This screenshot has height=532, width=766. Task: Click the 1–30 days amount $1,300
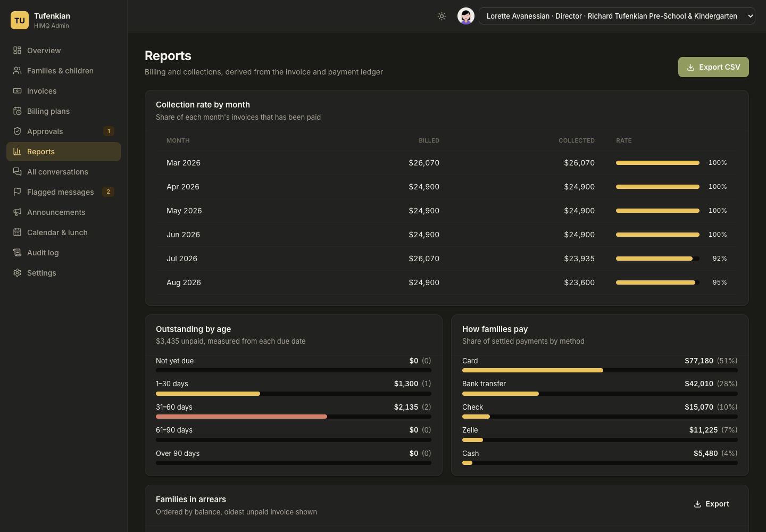coord(406,384)
